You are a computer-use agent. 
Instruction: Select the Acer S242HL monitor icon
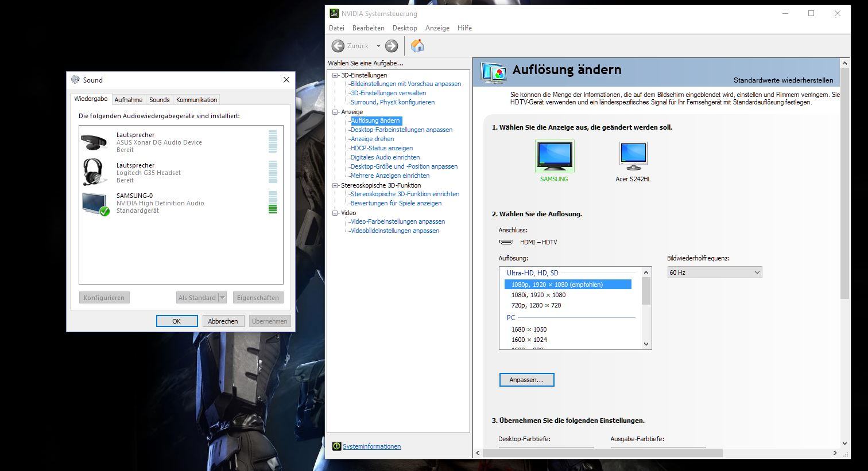click(633, 156)
